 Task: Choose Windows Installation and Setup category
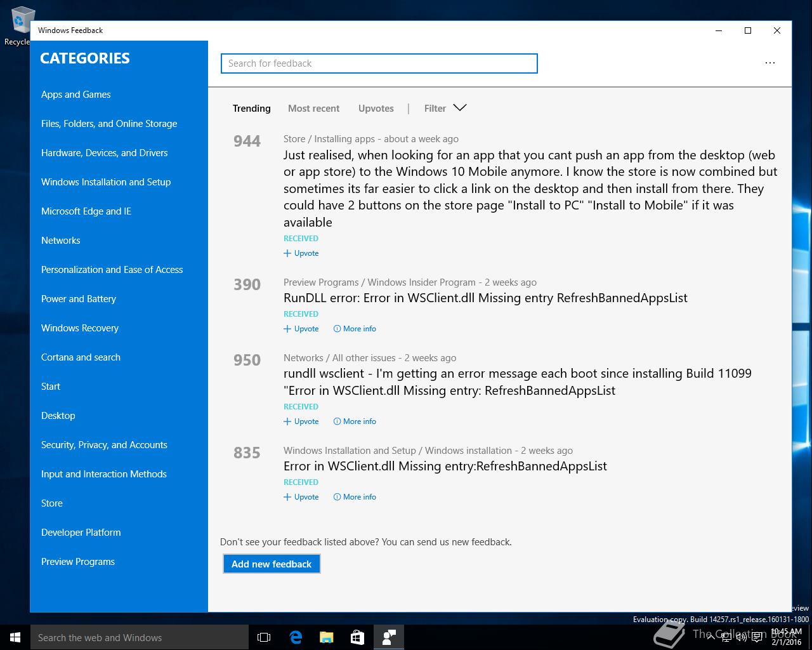coord(106,182)
